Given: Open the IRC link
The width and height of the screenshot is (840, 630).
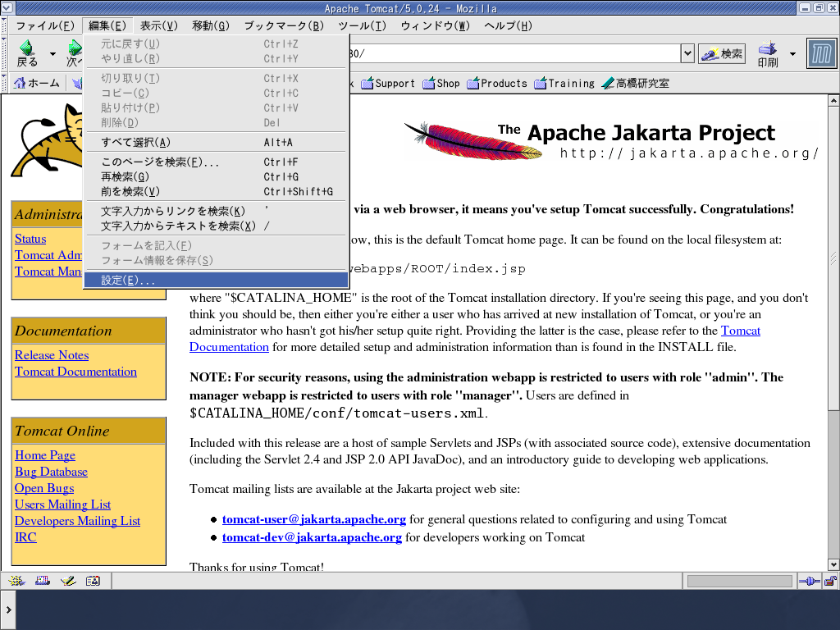Looking at the screenshot, I should click(x=25, y=537).
